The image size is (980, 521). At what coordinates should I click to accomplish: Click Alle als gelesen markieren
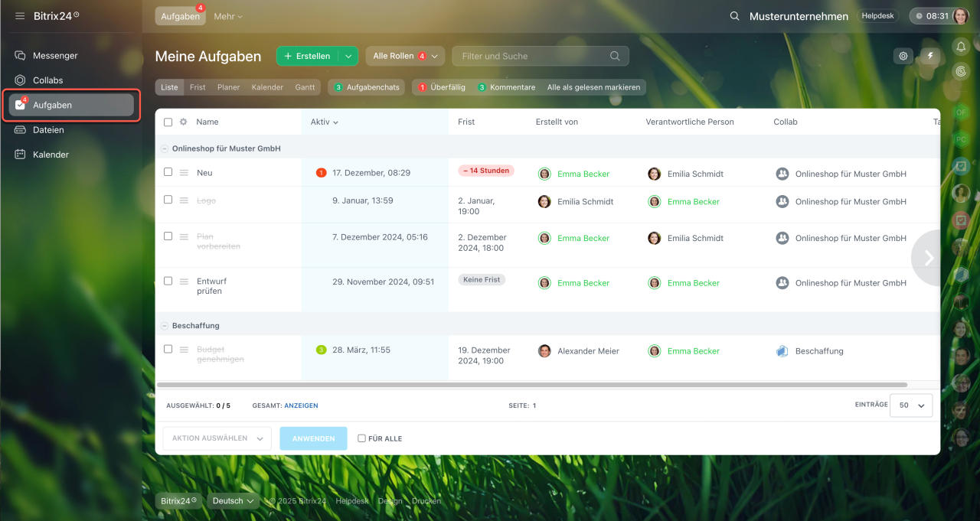pyautogui.click(x=593, y=87)
